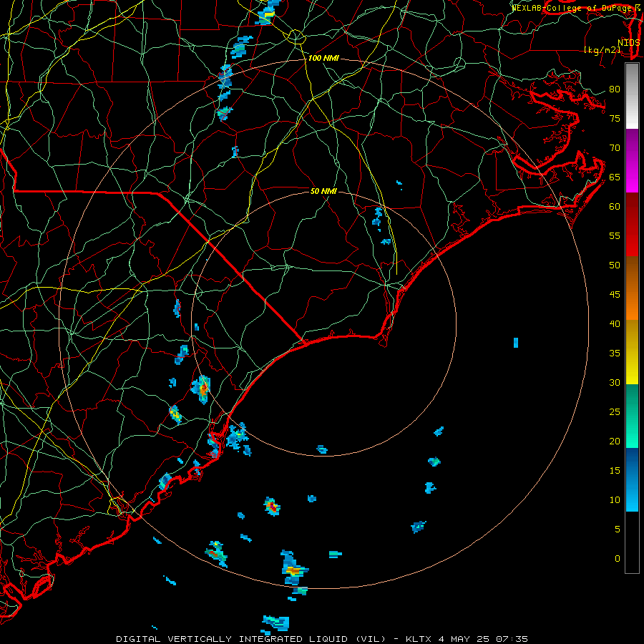Click the scale value 80
644x644 pixels.
click(x=615, y=89)
